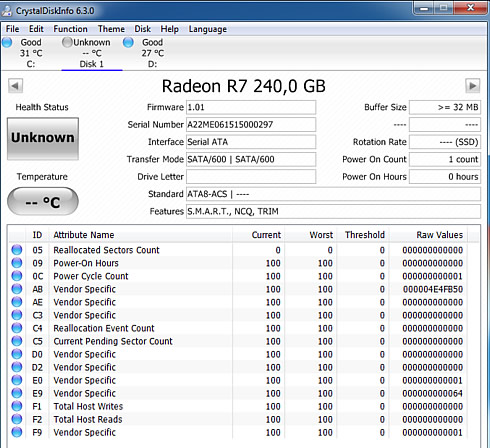Open the Language menu

coord(208,29)
